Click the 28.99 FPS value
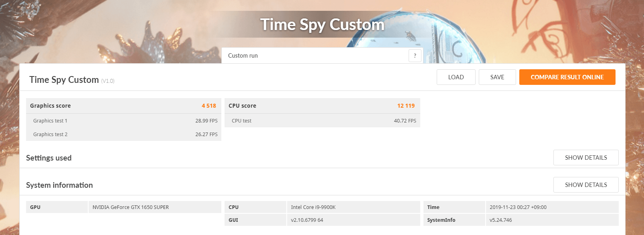The width and height of the screenshot is (644, 235). pyautogui.click(x=207, y=121)
